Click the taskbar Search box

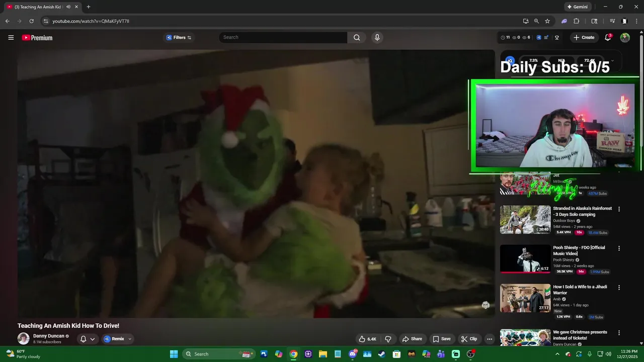click(x=219, y=354)
